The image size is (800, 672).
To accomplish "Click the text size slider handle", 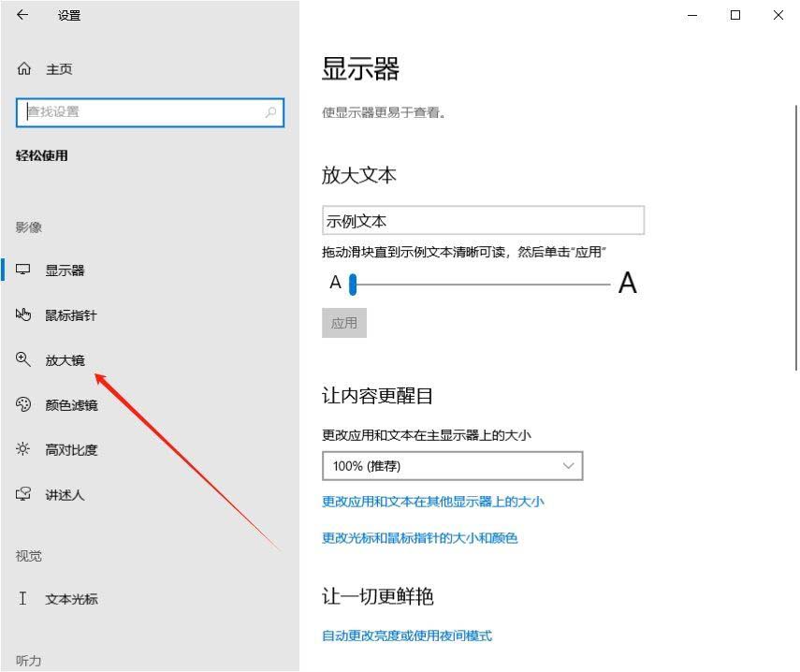I will 353,283.
